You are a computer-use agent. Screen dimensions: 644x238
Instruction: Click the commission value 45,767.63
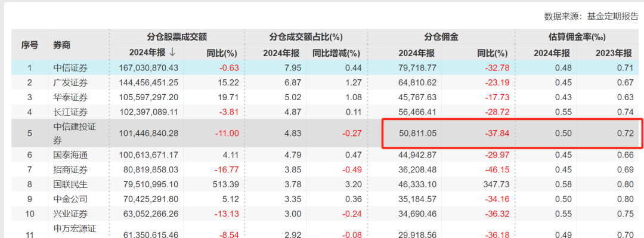417,97
